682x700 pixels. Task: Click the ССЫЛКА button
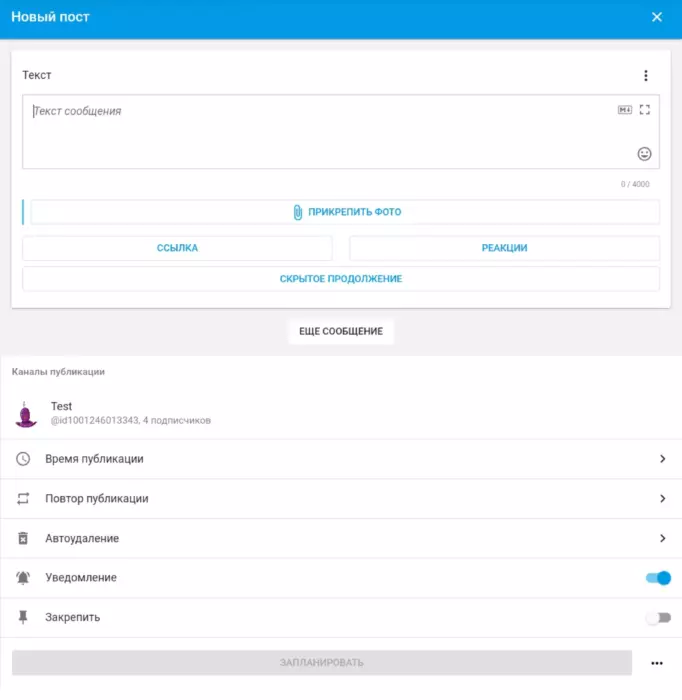click(177, 248)
